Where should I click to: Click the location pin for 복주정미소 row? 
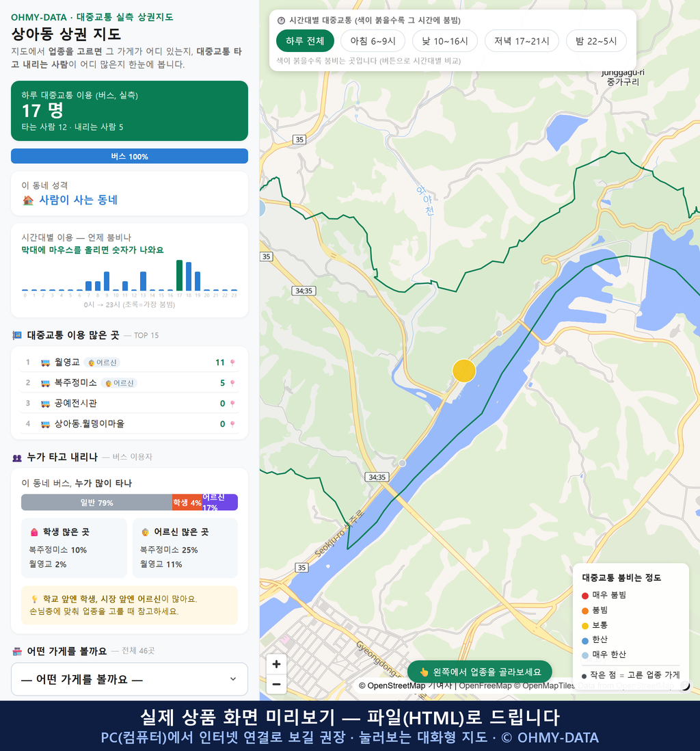click(x=232, y=383)
